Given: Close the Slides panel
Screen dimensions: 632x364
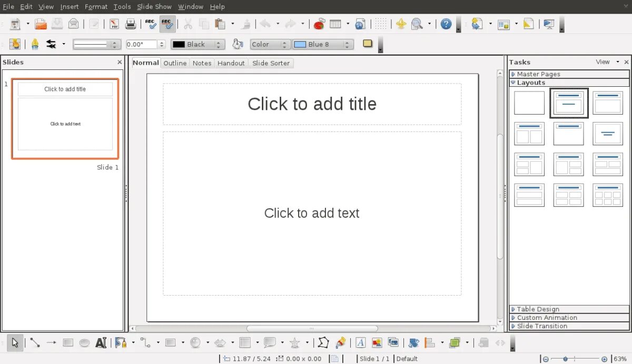Looking at the screenshot, I should point(120,62).
